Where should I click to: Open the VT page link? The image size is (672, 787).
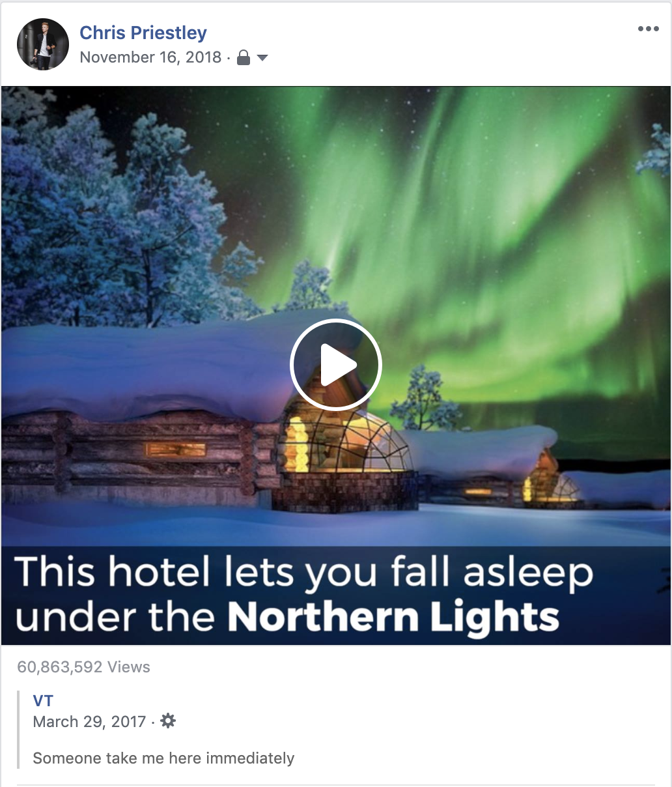click(x=43, y=701)
